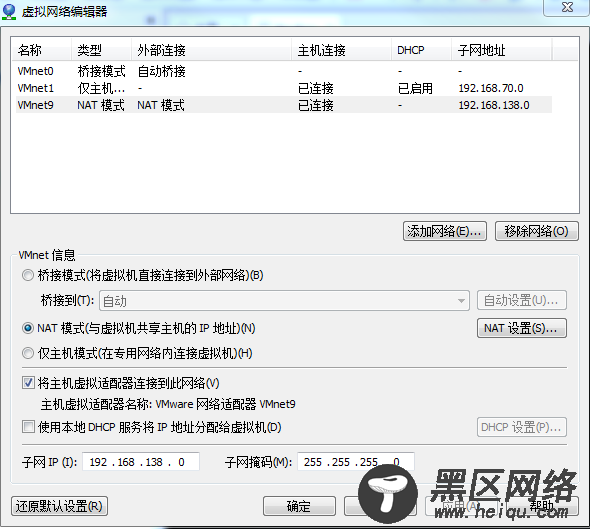Click the 添加网络(E)... button
This screenshot has height=529, width=590.
pos(444,231)
